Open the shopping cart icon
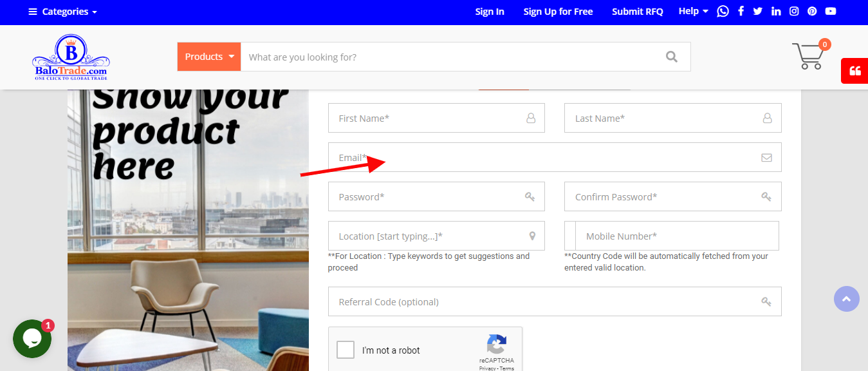Screen dimensions: 868x371 [808, 56]
